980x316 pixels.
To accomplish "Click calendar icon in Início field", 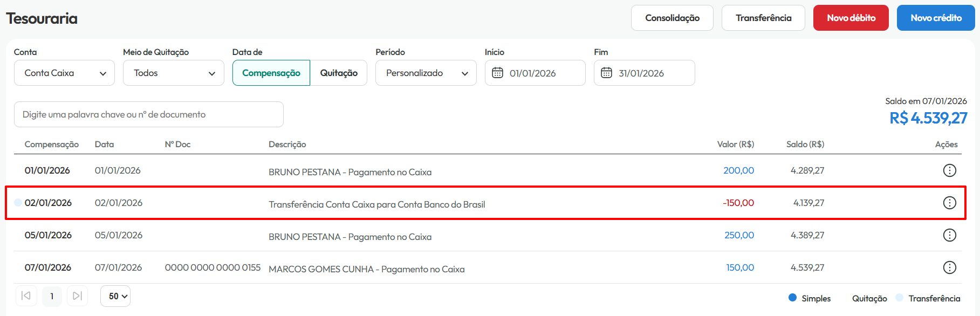I will tap(497, 73).
